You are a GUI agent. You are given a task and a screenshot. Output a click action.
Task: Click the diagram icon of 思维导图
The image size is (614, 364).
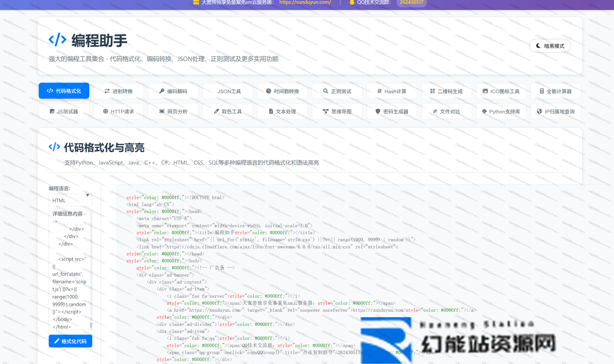325,111
